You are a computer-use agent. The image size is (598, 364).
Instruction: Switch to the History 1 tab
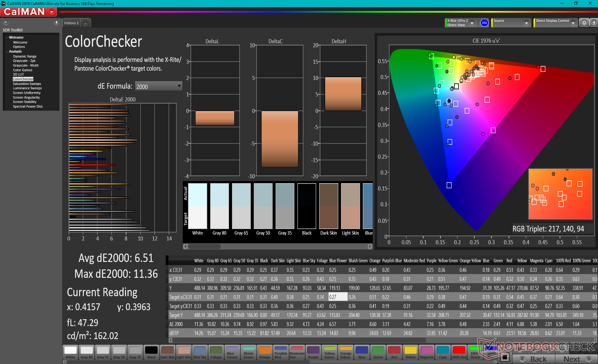(71, 23)
